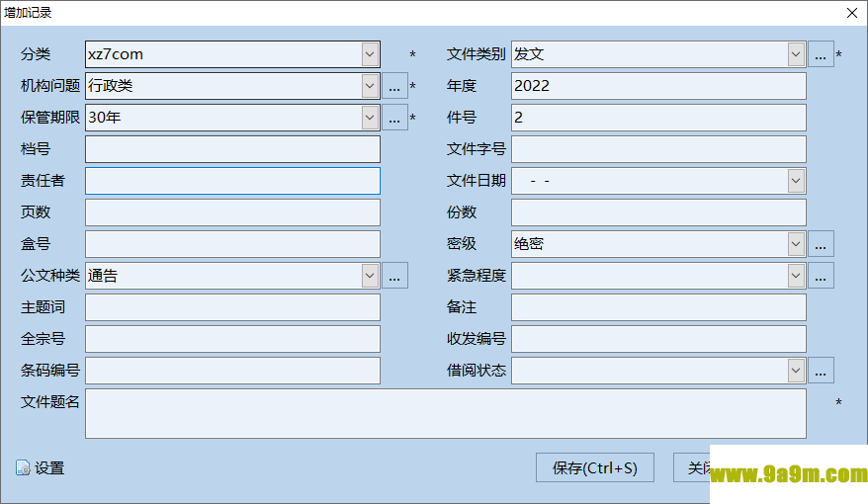Click the 全宗号 input field
The width and height of the screenshot is (868, 504).
232,339
